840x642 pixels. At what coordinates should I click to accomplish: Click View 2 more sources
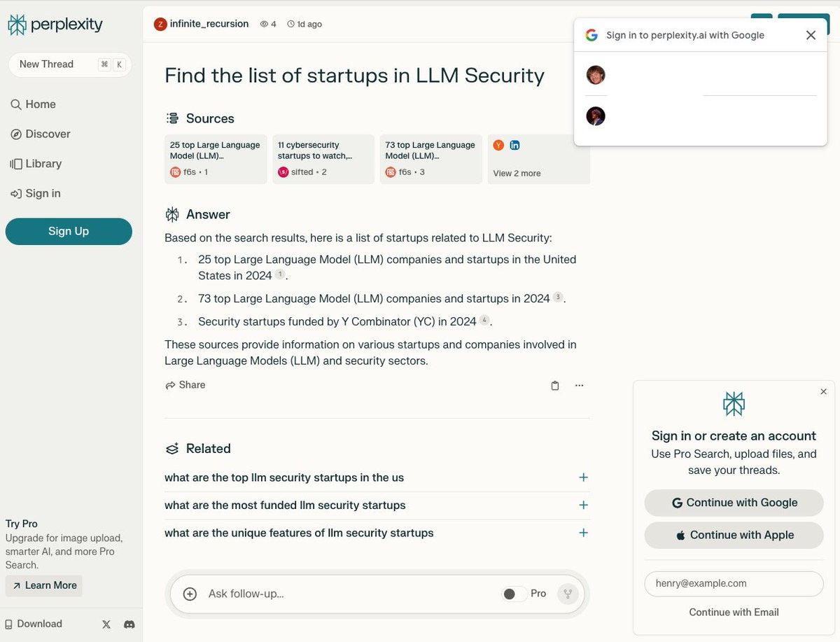[x=517, y=173]
